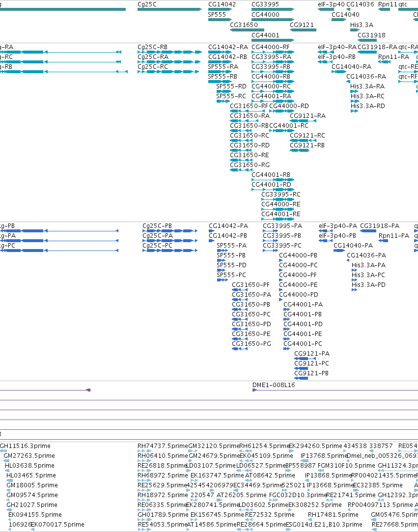
Task: Select the Cg25C-RA transcript label
Action: (x=153, y=56)
